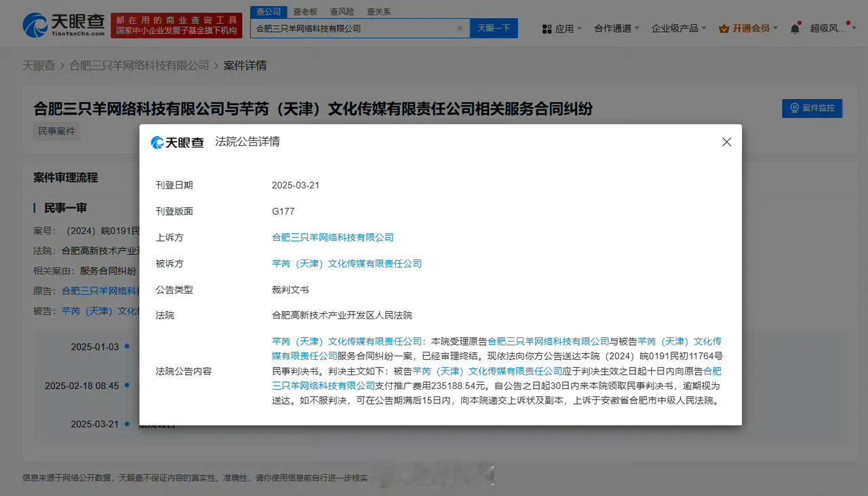Click the 案件监控 button

click(812, 108)
